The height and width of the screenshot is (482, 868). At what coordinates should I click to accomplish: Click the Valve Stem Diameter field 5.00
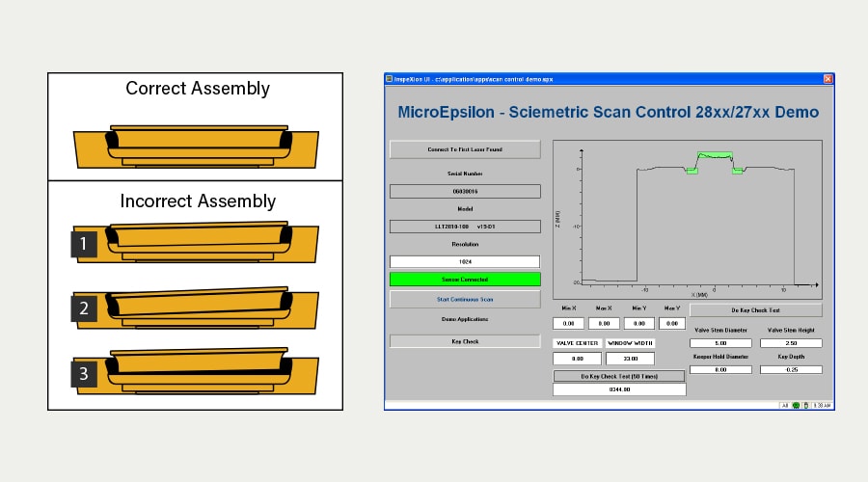pos(720,343)
